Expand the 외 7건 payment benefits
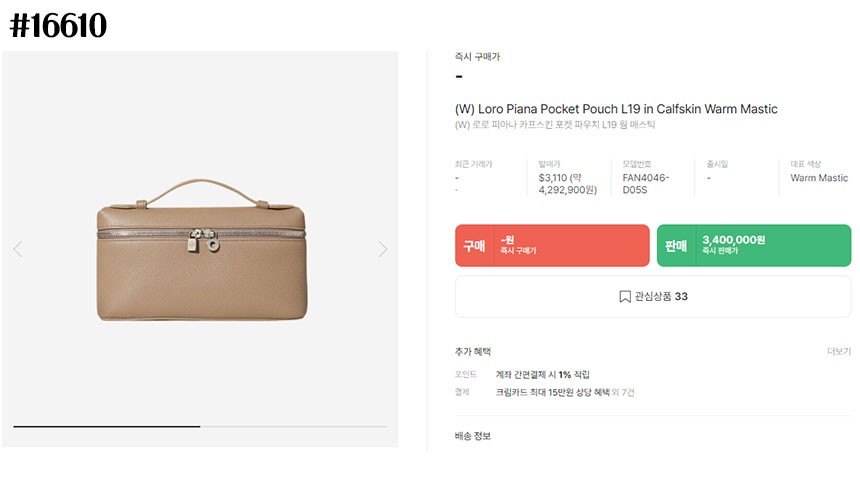 tap(622, 392)
